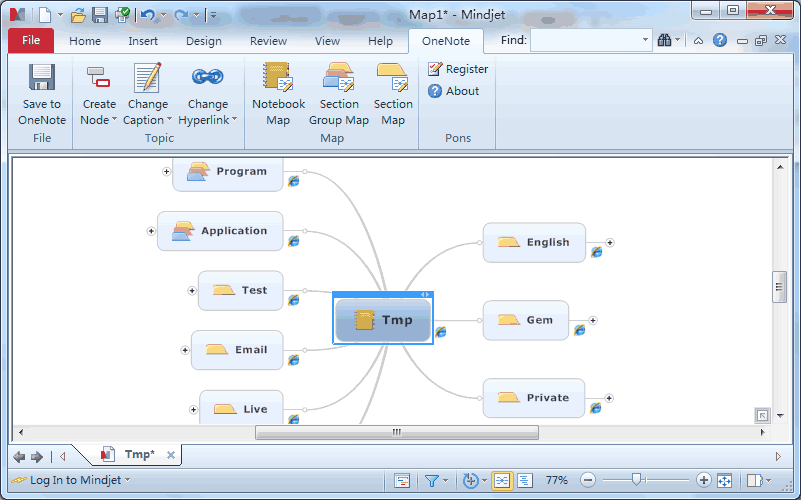801x500 pixels.
Task: Open the hyperlink icon beside English topic
Action: [596, 252]
